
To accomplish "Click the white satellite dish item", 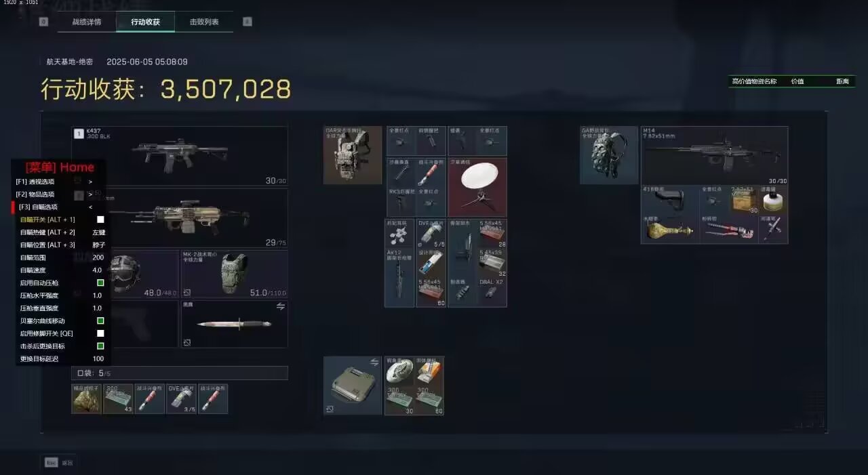I will (477, 187).
